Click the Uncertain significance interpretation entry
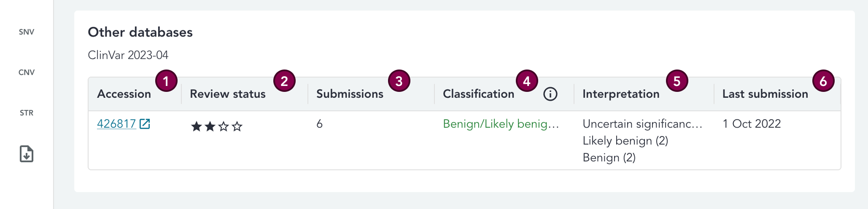The image size is (868, 209). (642, 124)
